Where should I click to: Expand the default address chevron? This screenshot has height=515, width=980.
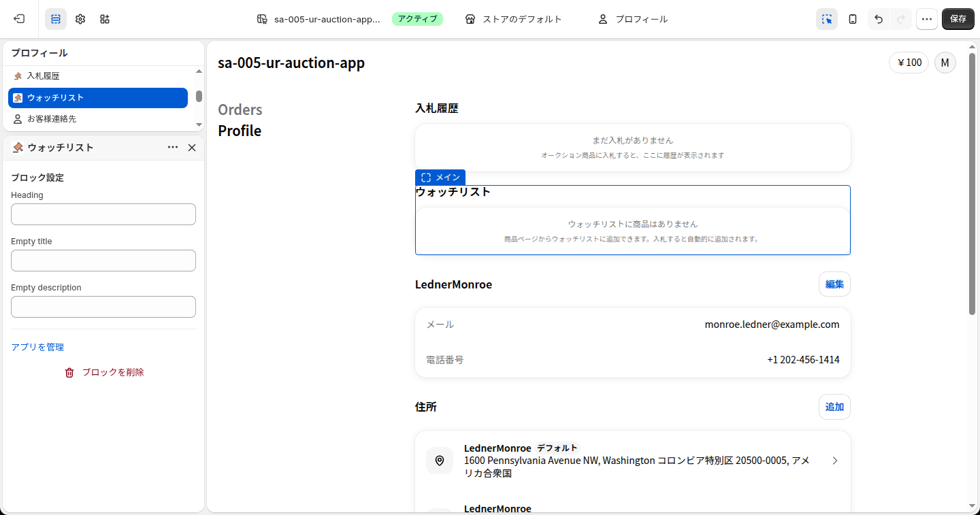[835, 461]
